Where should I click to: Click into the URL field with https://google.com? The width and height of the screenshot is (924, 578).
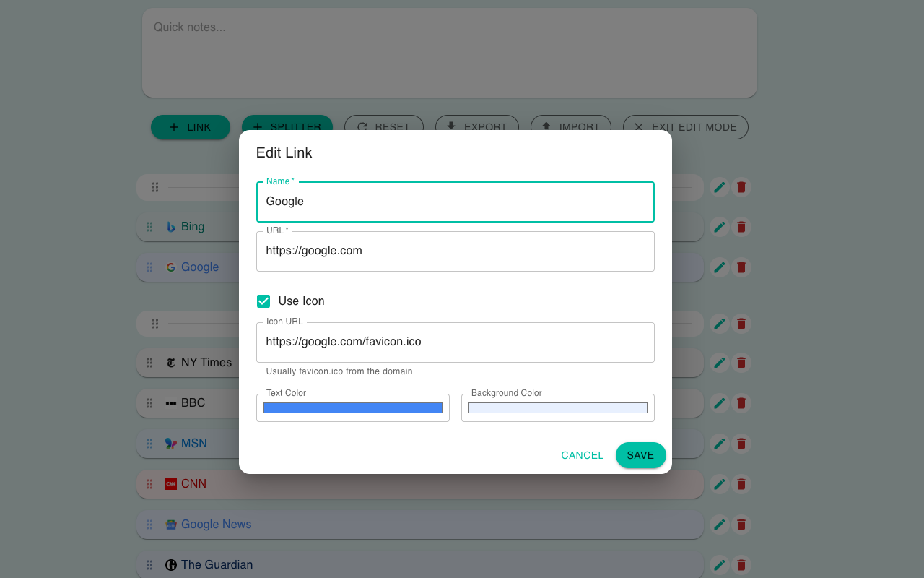456,251
